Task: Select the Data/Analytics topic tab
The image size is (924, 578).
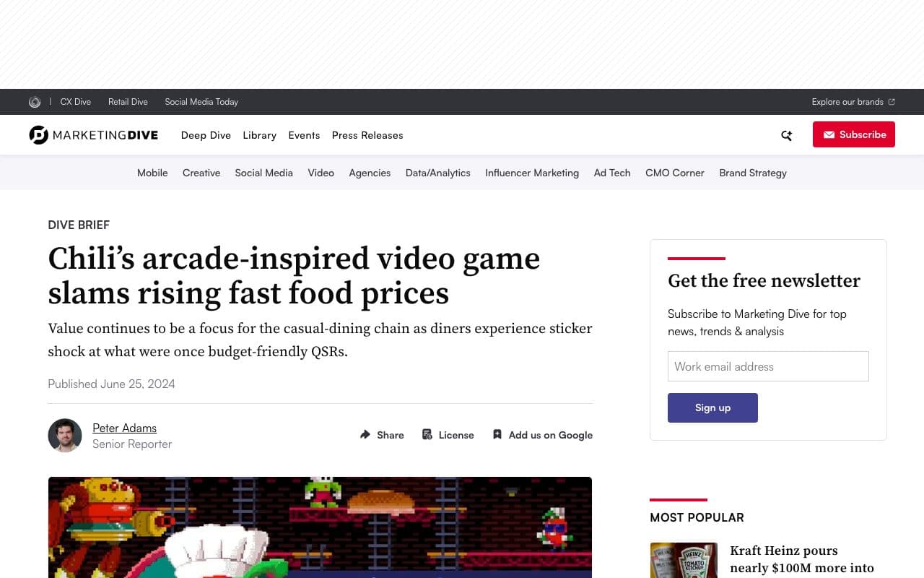Action: pyautogui.click(x=438, y=173)
